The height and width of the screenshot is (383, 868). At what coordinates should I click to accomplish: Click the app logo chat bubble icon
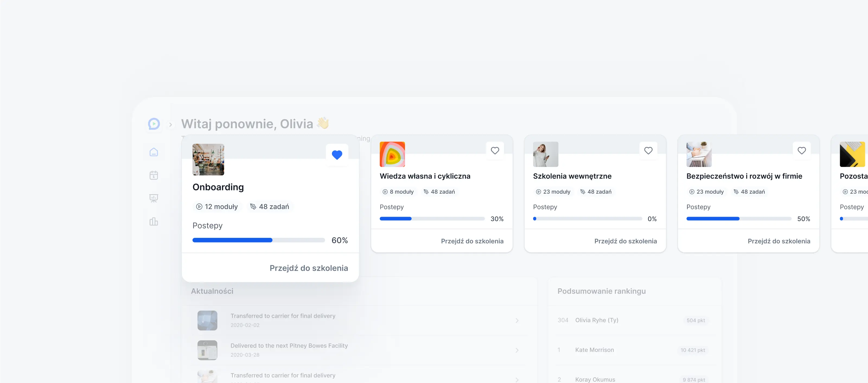(154, 124)
